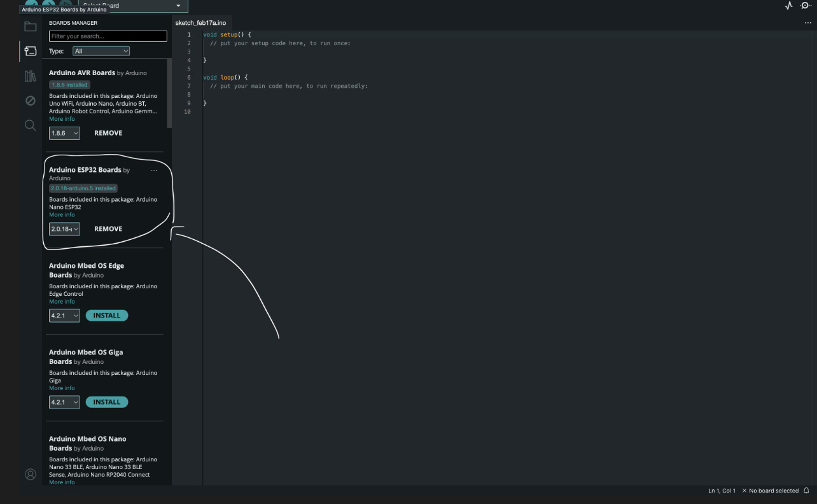Open the Mbed OS Edge version dropdown
Image resolution: width=817 pixels, height=504 pixels.
point(64,316)
